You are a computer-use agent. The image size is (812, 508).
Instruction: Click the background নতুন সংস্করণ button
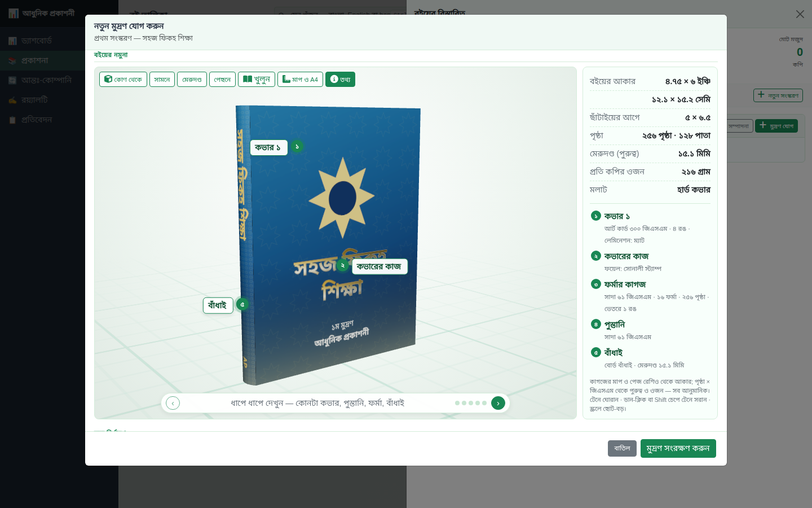(x=778, y=95)
